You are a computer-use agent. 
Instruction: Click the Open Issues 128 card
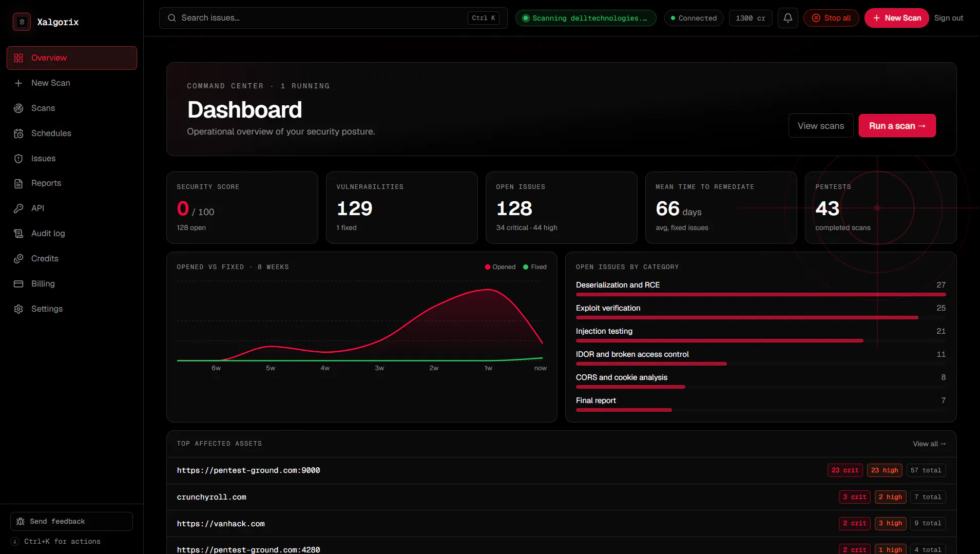point(562,208)
